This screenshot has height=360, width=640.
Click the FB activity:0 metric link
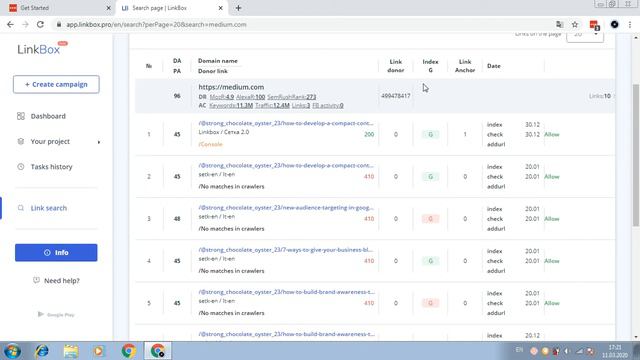click(328, 106)
